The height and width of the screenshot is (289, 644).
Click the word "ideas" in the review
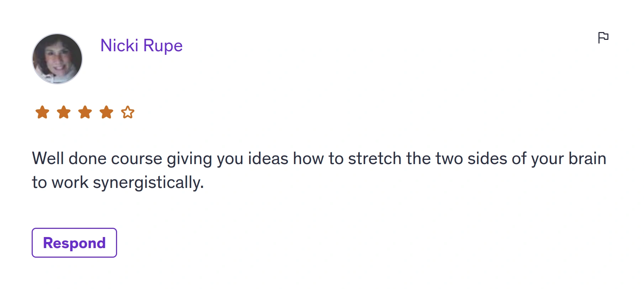tap(268, 158)
